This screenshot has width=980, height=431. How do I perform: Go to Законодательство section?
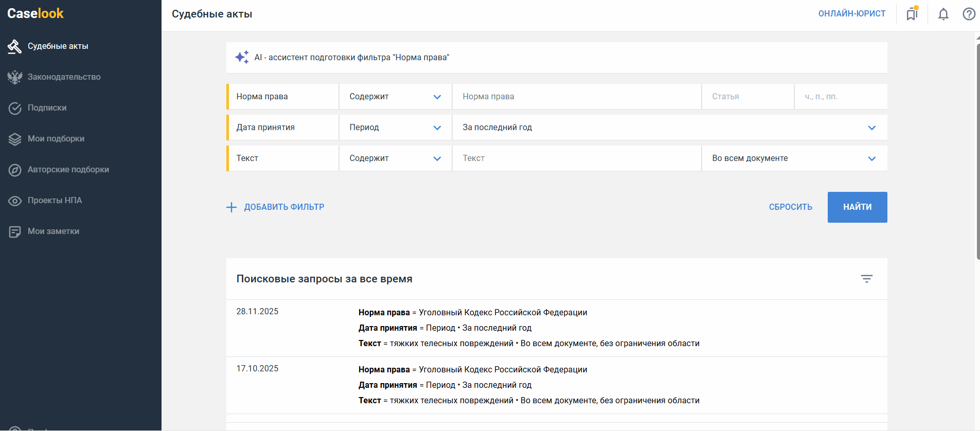point(64,77)
